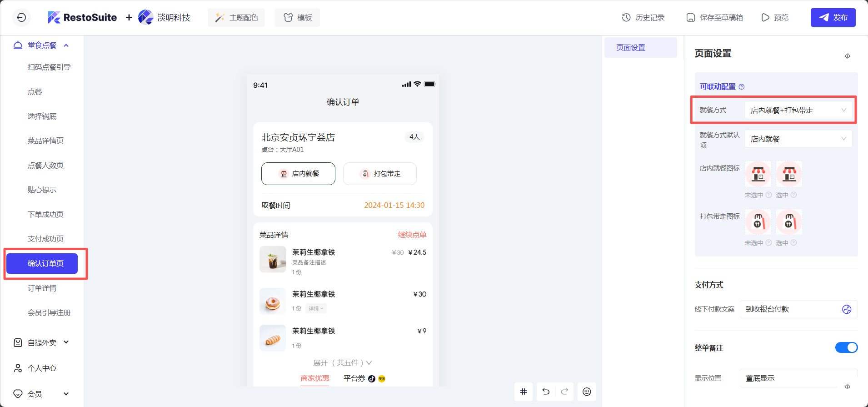Click the 继续点单 link in preview
This screenshot has width=868, height=407.
pyautogui.click(x=412, y=235)
